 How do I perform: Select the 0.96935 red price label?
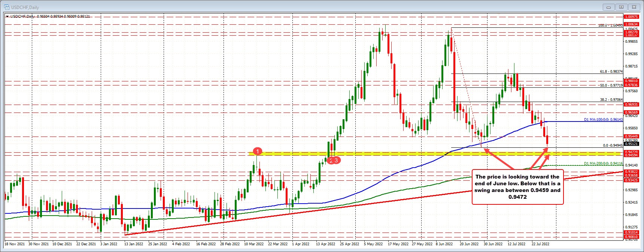tap(631, 104)
